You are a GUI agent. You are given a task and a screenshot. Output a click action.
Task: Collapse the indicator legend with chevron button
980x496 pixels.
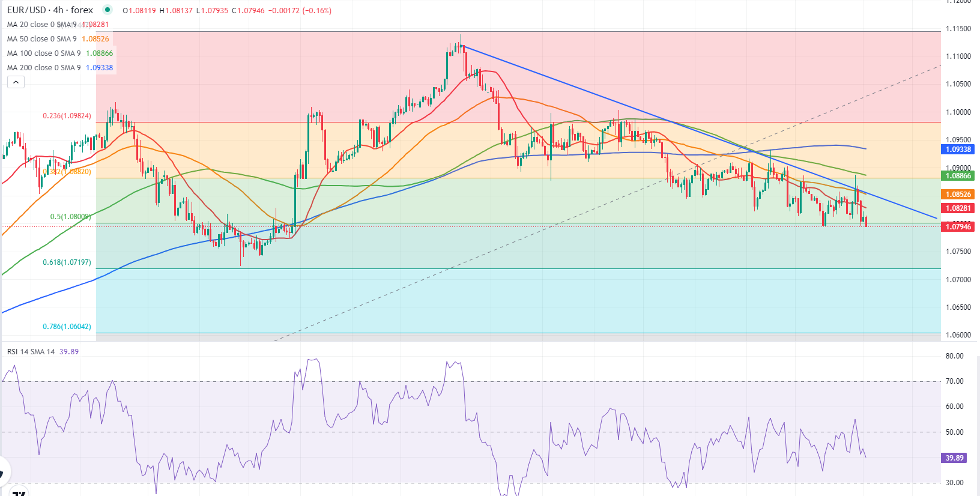coord(16,82)
